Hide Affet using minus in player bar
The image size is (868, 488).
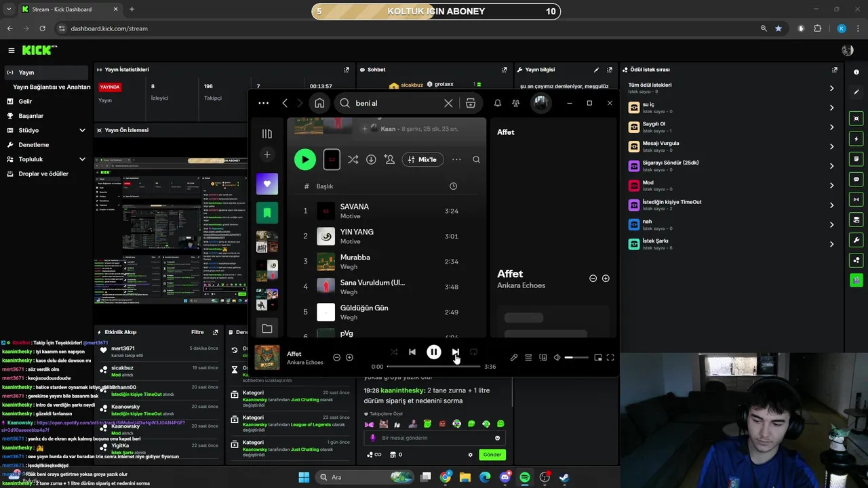(336, 357)
